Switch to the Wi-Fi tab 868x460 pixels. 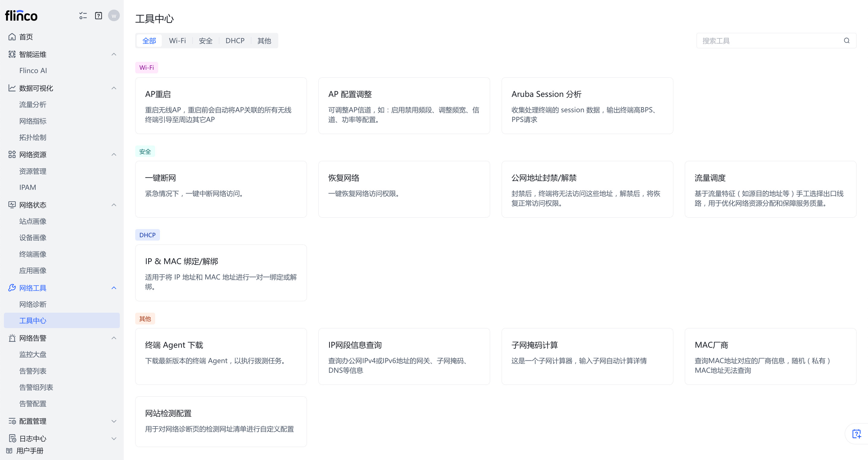coord(177,41)
